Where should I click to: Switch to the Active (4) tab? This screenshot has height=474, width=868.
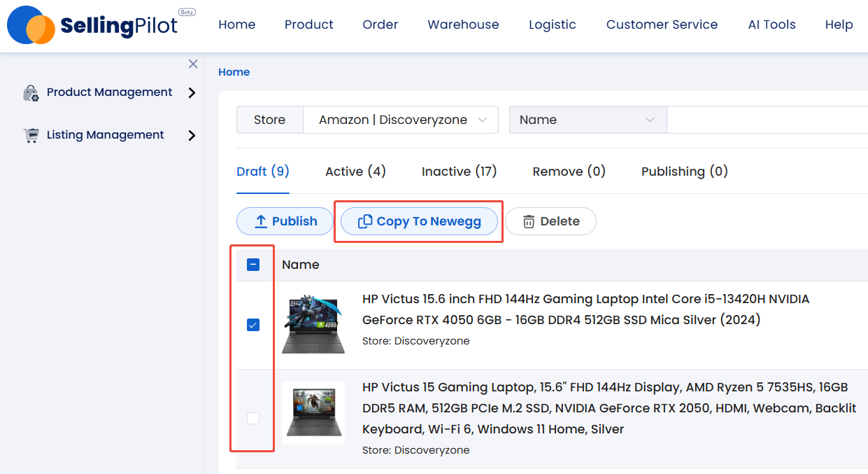click(x=355, y=172)
